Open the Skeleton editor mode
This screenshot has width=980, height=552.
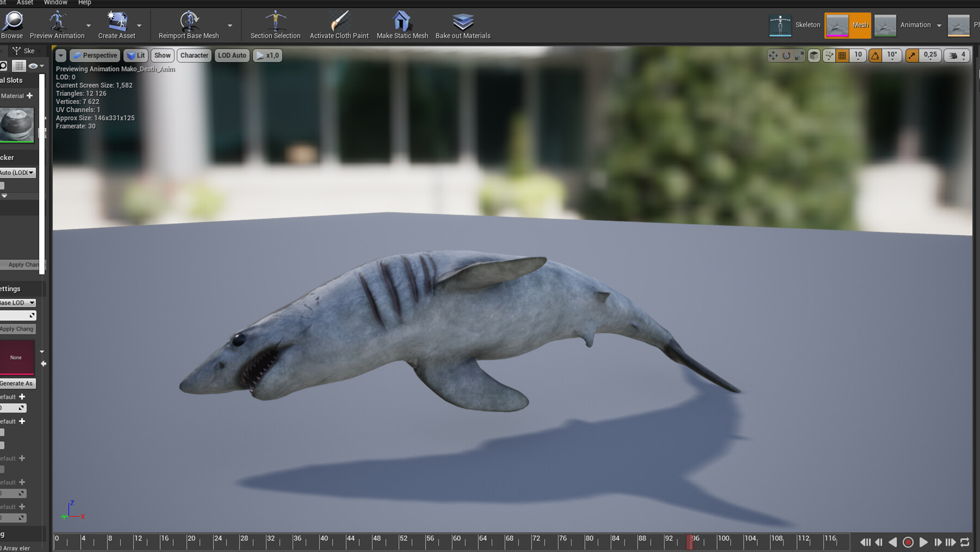click(x=796, y=25)
